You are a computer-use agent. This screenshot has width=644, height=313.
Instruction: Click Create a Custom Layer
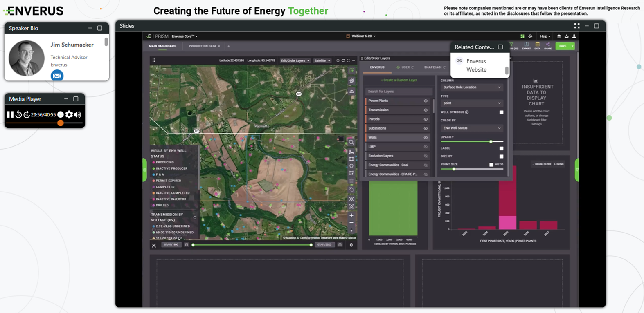399,80
